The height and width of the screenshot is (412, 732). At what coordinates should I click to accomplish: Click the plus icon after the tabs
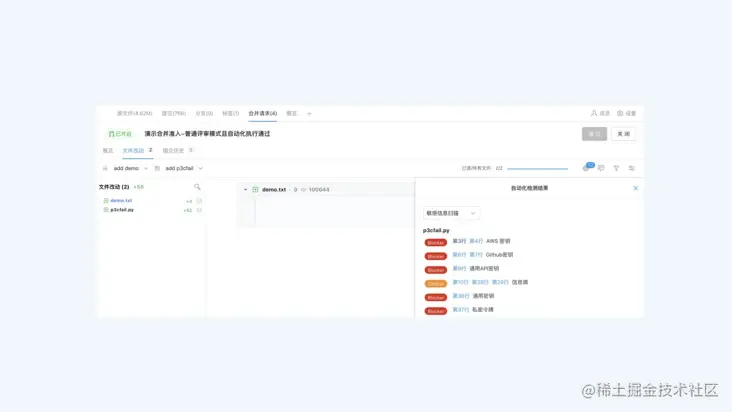[309, 113]
